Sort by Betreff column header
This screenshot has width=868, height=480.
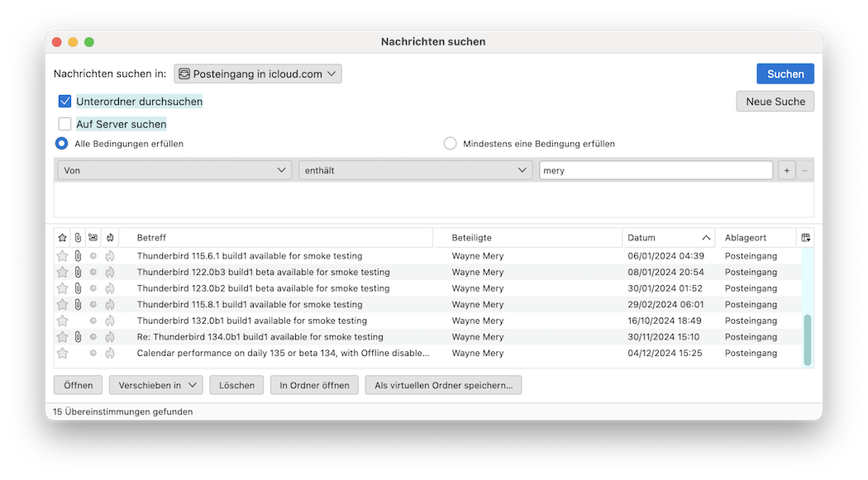[277, 238]
